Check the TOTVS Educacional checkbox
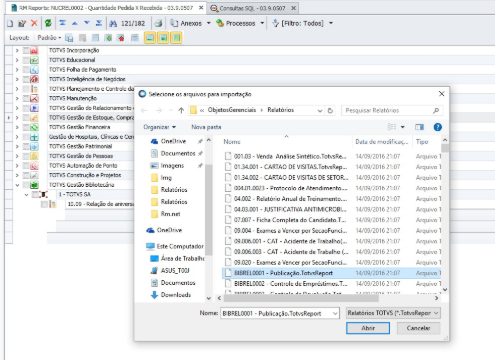 tap(26, 60)
